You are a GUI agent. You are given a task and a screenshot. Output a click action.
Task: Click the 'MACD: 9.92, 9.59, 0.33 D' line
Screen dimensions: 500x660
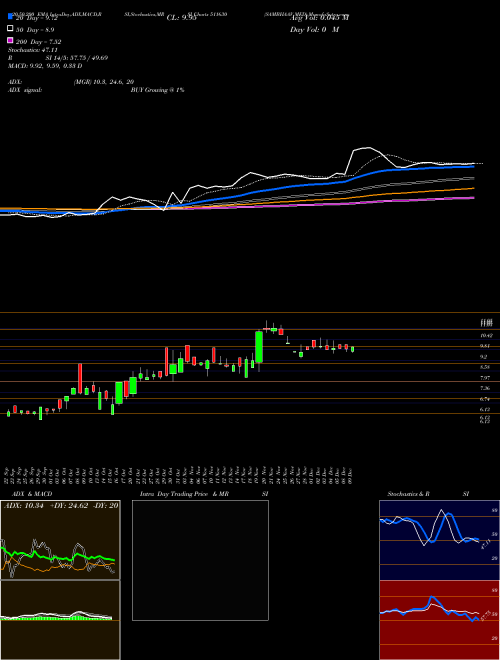point(45,66)
